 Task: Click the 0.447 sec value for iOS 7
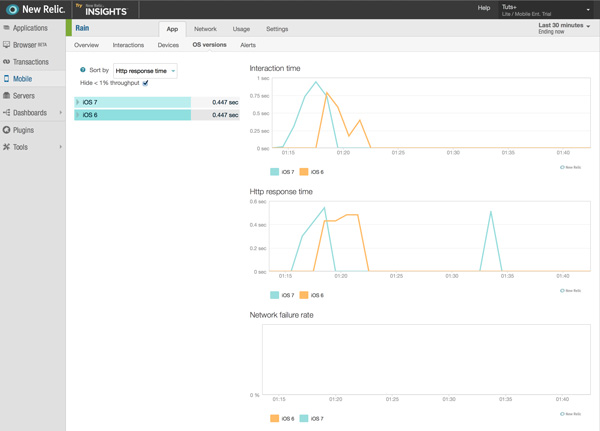tap(225, 102)
